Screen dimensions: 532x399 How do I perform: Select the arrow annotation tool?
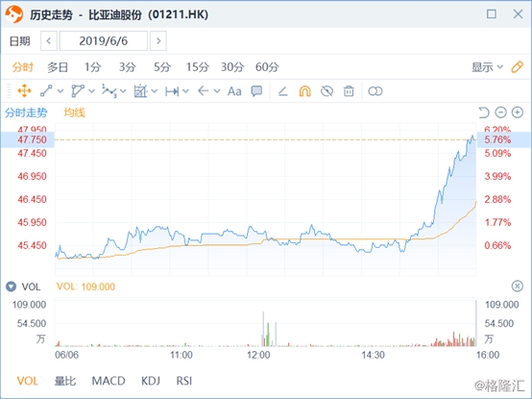point(204,91)
